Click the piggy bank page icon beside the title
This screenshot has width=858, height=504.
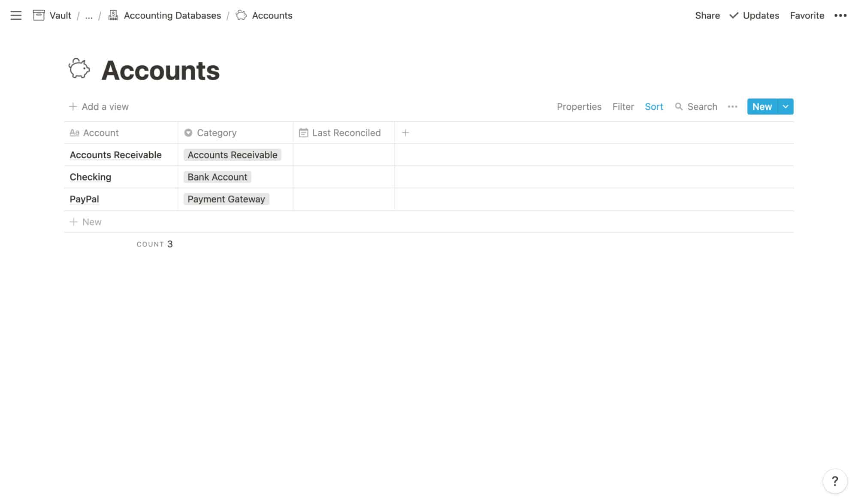pos(79,69)
